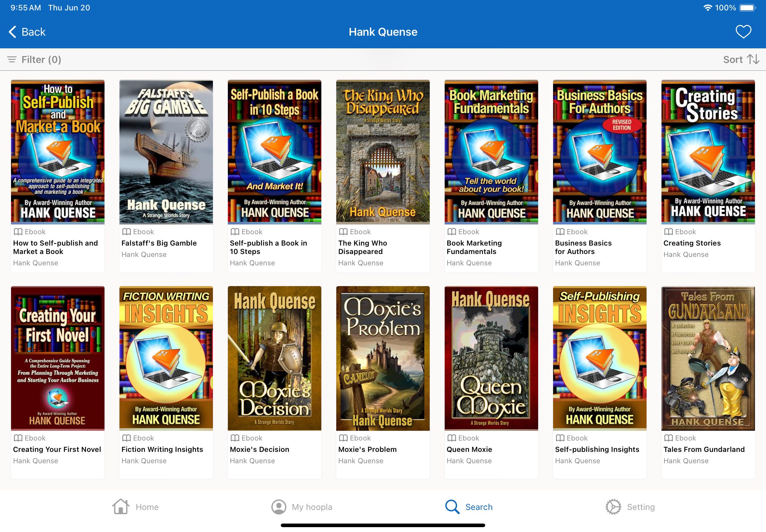
Task: Open the Sort options
Action: click(x=741, y=60)
